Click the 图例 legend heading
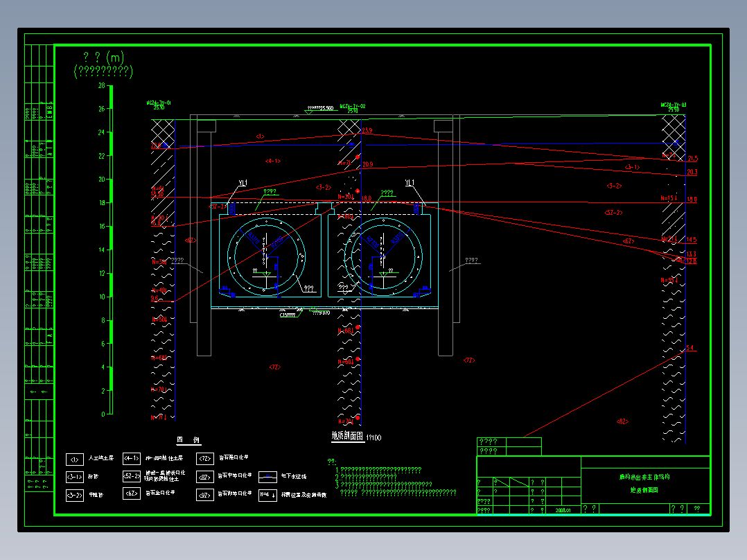The height and width of the screenshot is (560, 747). tap(188, 439)
